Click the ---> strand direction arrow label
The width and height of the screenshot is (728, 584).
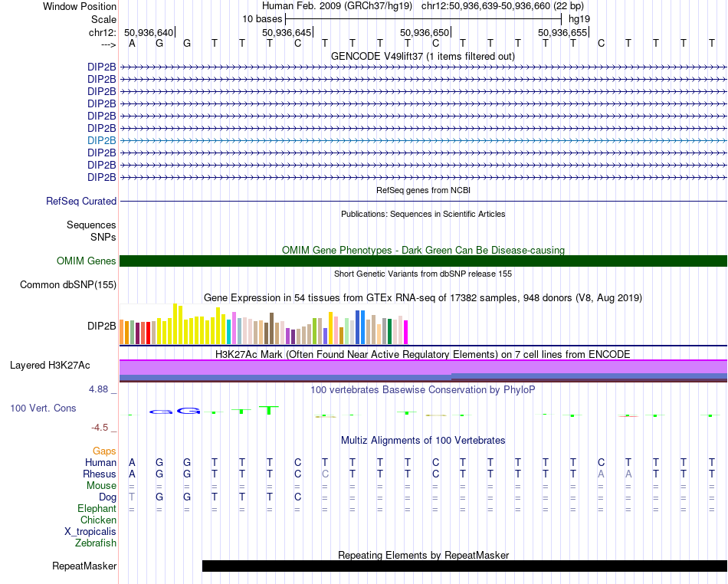coord(108,44)
